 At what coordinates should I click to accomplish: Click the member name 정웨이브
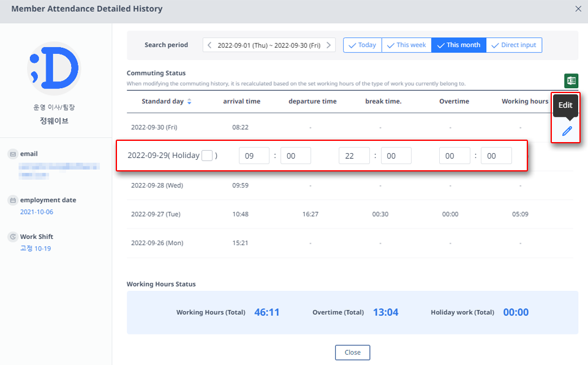54,121
